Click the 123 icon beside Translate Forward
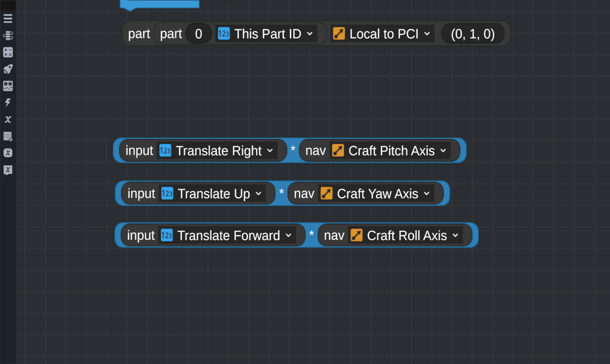The image size is (610, 364). click(x=167, y=235)
